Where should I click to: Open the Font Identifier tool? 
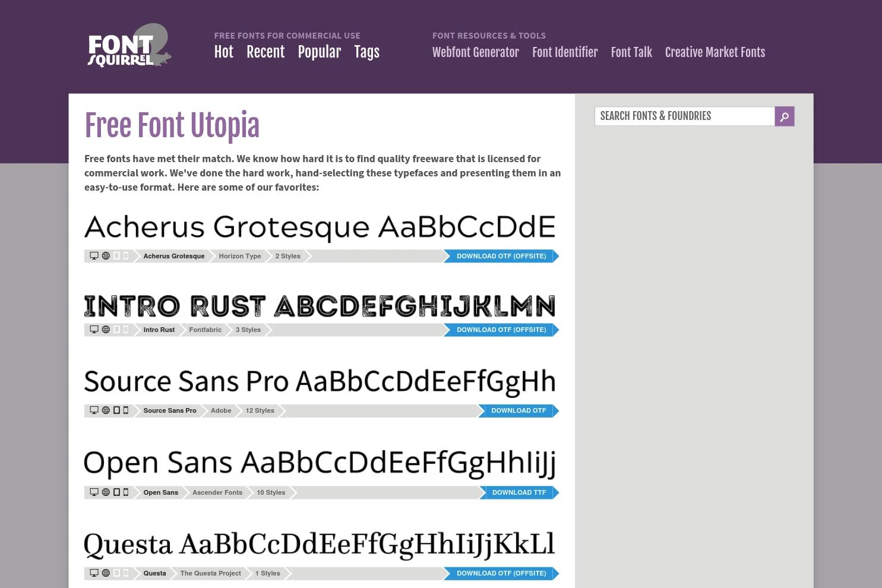[565, 52]
